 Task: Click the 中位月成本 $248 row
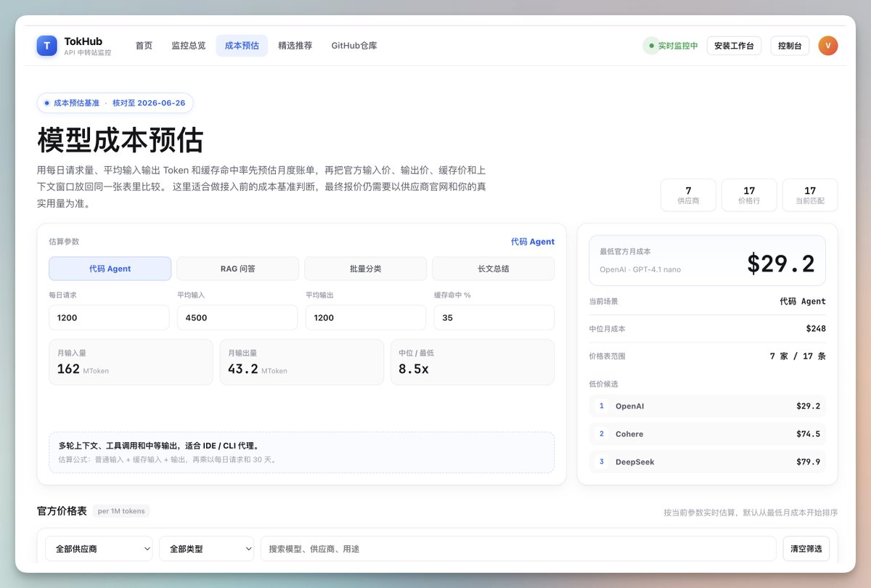(707, 329)
